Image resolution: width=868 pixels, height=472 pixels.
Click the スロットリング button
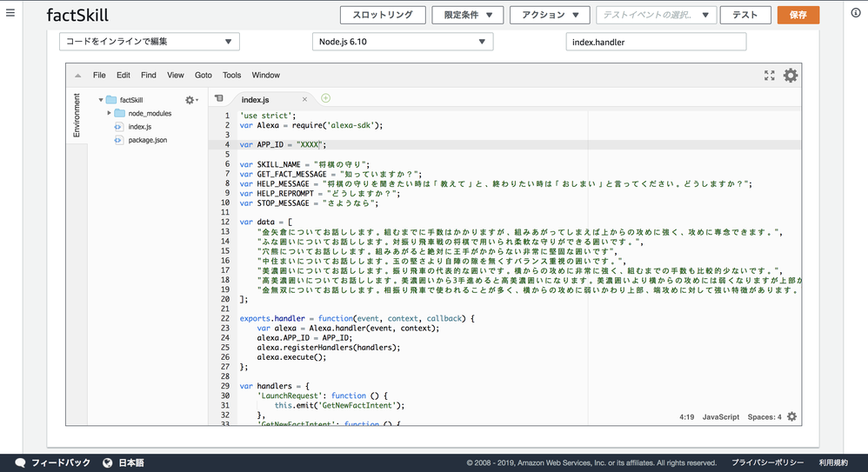click(383, 15)
